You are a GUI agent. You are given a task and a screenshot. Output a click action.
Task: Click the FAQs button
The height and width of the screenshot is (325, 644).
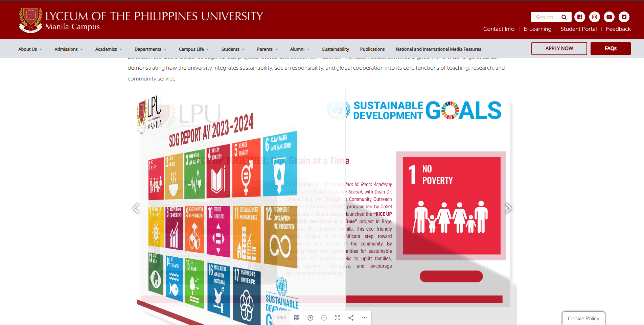pos(611,48)
